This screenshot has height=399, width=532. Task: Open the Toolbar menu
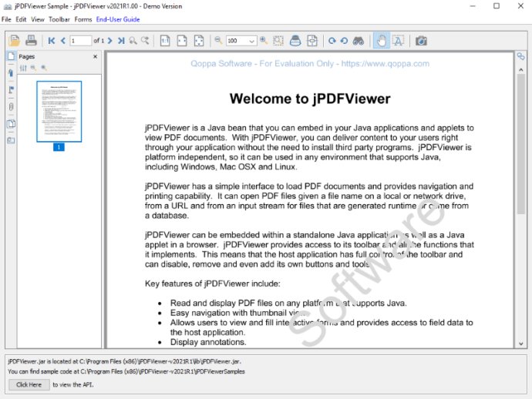(59, 19)
